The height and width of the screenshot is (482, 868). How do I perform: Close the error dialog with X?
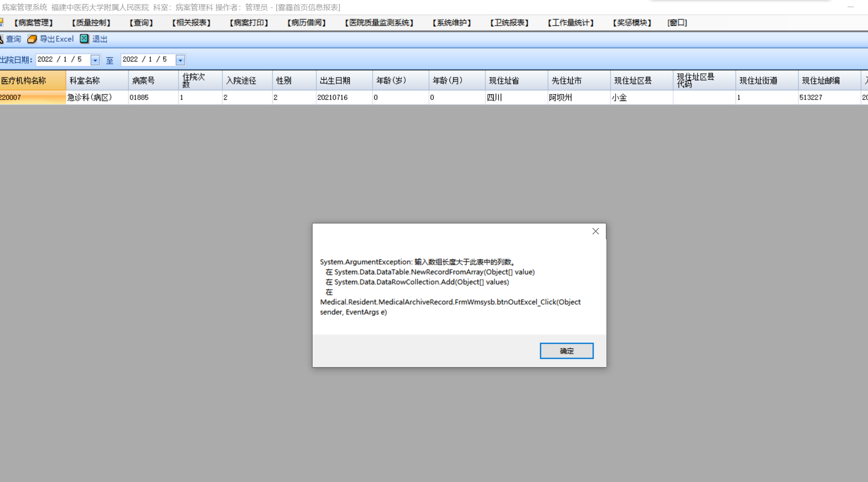(595, 231)
